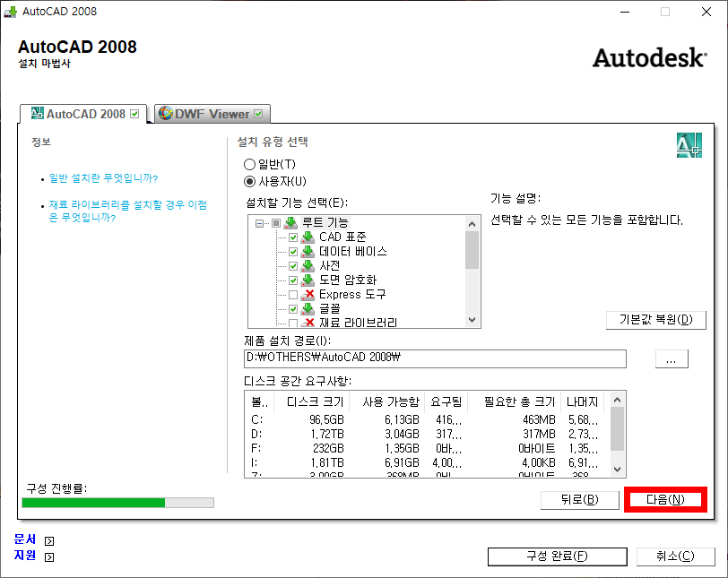Image resolution: width=728 pixels, height=578 pixels.
Task: Click the 다음(N) next button
Action: click(665, 500)
